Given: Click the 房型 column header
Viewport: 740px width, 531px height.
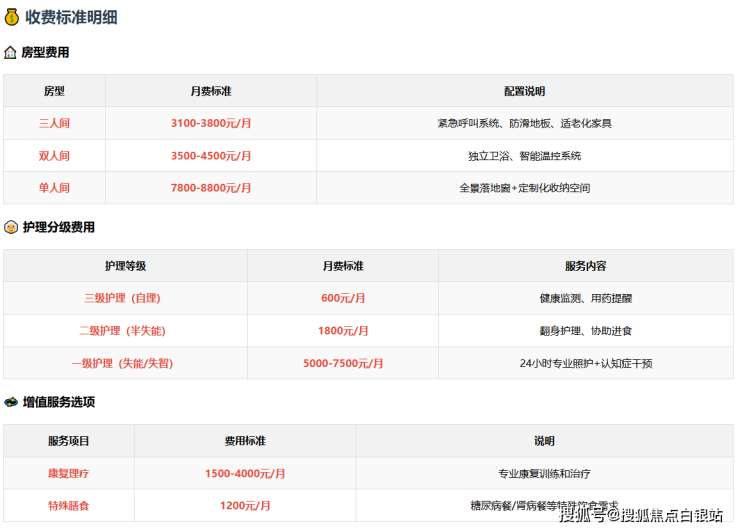Looking at the screenshot, I should [54, 91].
